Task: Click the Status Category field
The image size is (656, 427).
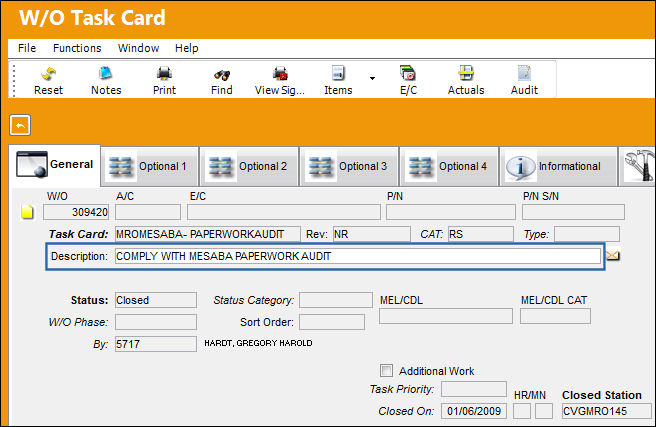Action: [336, 300]
